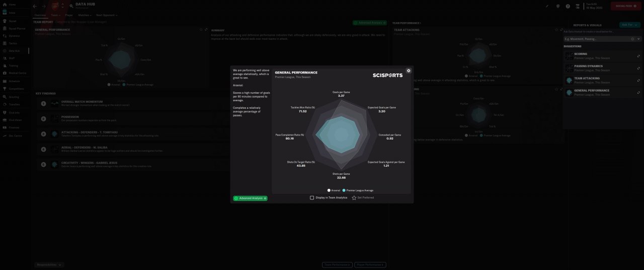
Task: Click the Conceded per Game value 0.92
Action: click(x=390, y=139)
